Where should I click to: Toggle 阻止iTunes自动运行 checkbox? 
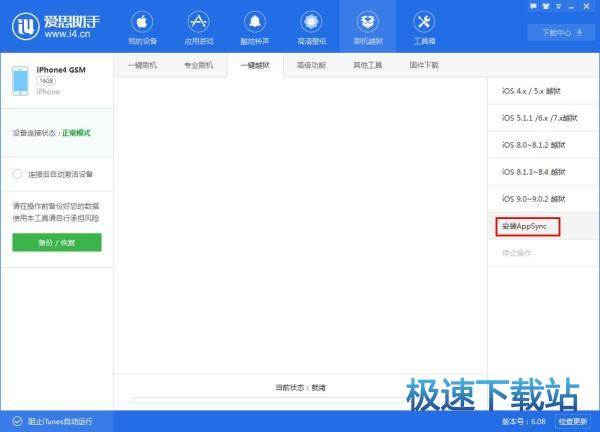click(x=17, y=421)
